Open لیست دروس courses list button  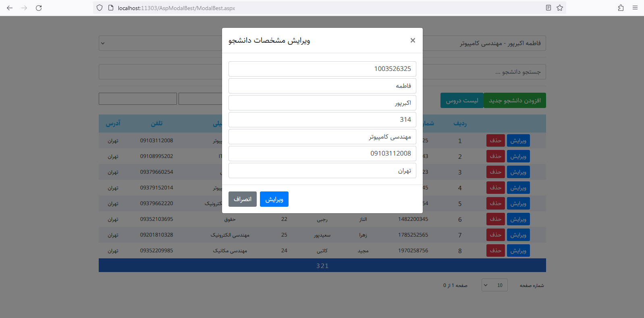(461, 100)
